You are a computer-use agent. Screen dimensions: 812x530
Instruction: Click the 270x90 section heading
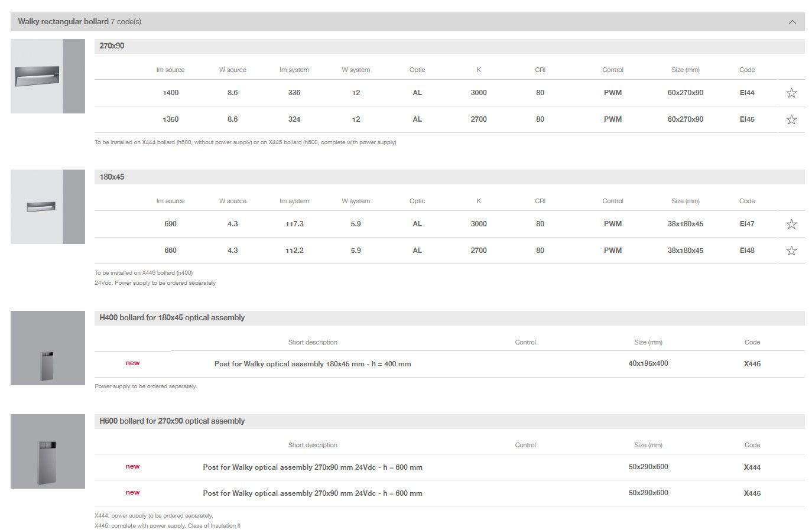[x=112, y=46]
